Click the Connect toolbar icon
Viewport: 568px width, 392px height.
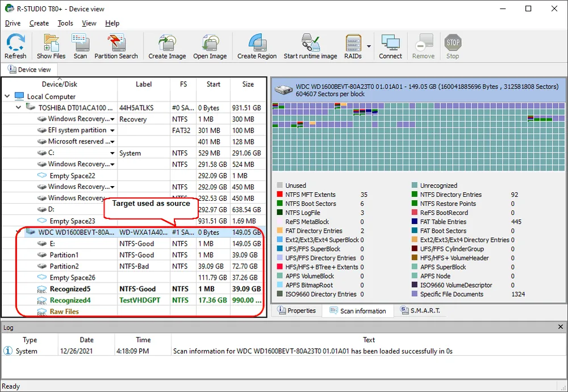391,47
